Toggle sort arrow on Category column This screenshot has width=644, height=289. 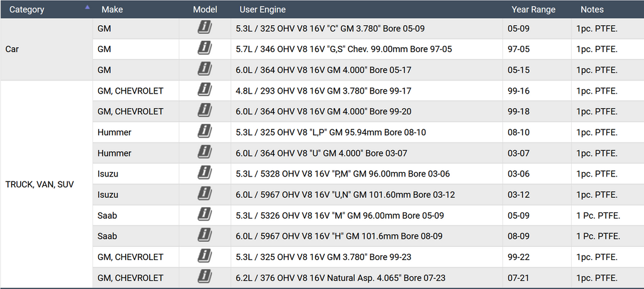(87, 7)
